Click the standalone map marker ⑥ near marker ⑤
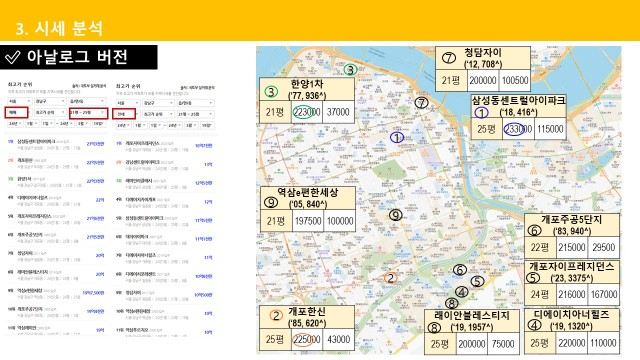This screenshot has height=360, width=640. pos(460,270)
